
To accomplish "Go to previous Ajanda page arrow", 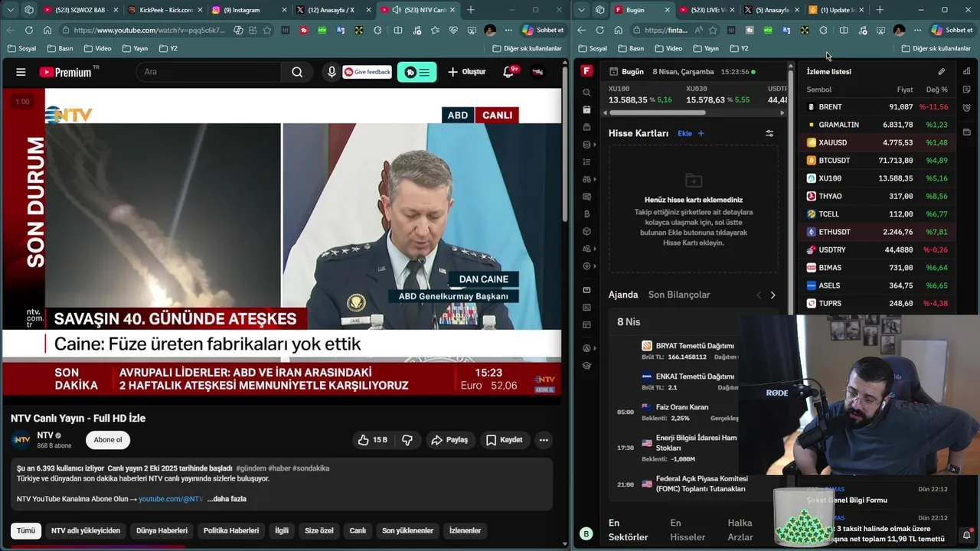I will click(x=759, y=295).
